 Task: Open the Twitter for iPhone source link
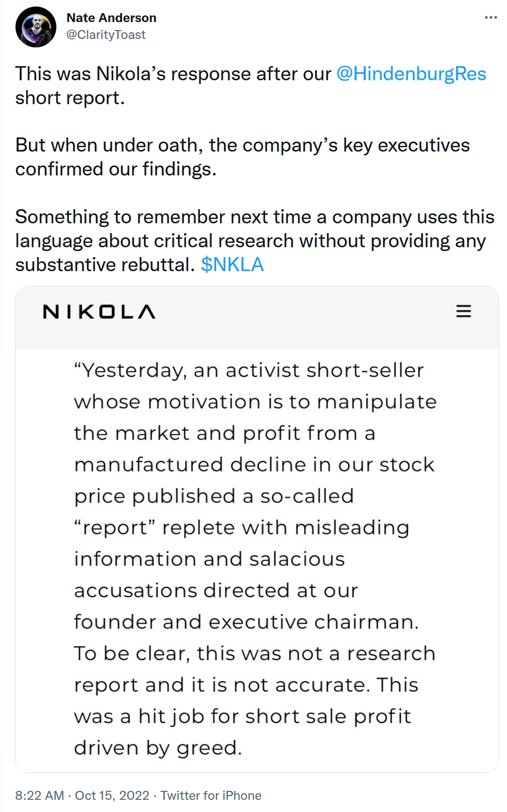211,795
